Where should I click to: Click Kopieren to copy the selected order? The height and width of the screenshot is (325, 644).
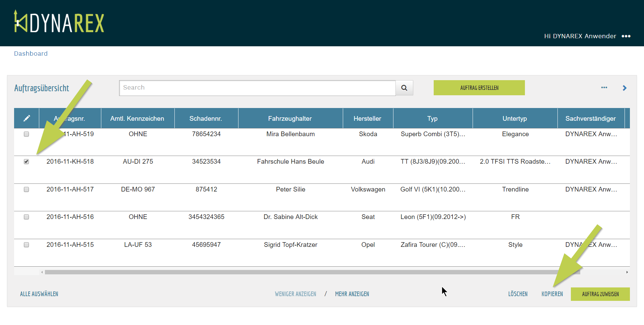[x=552, y=294]
